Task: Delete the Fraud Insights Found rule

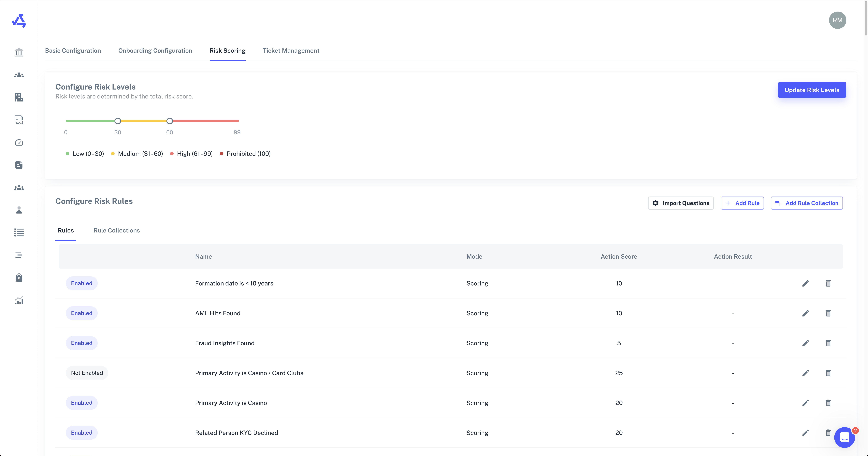Action: click(828, 343)
